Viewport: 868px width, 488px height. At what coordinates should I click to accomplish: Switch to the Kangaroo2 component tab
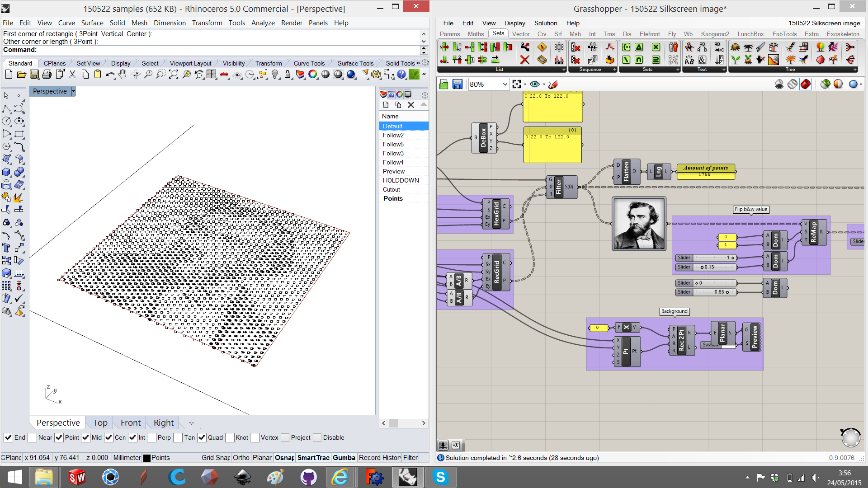715,33
